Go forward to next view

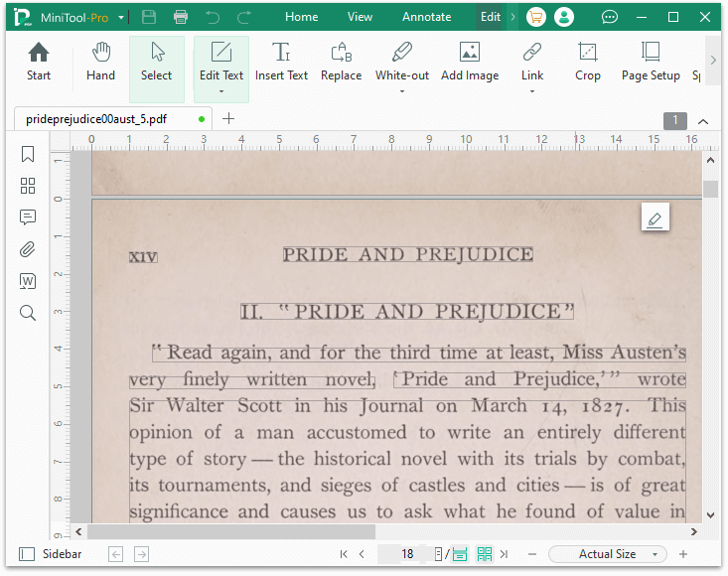(141, 554)
